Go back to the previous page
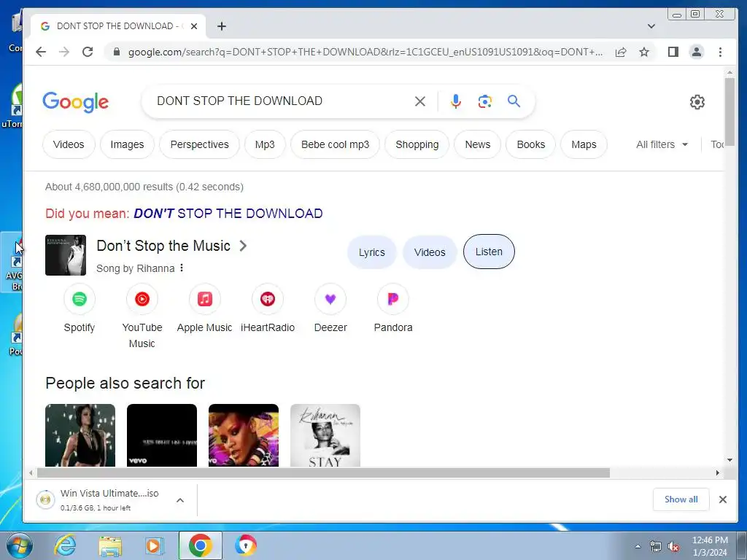 pyautogui.click(x=41, y=52)
